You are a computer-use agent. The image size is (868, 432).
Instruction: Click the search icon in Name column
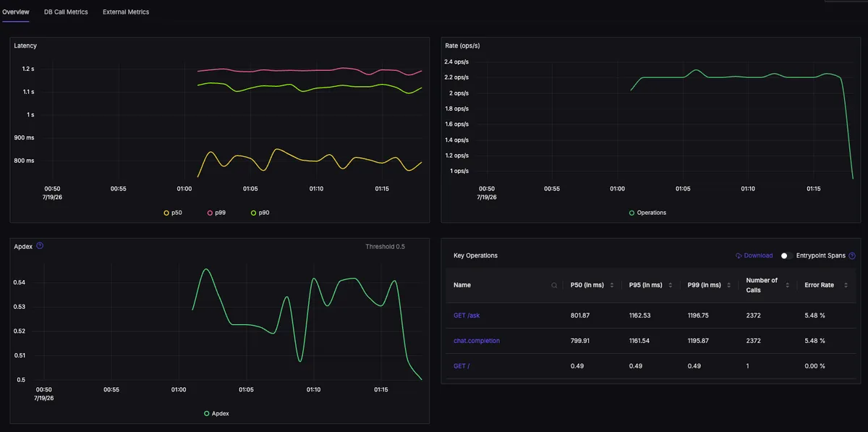(x=554, y=285)
